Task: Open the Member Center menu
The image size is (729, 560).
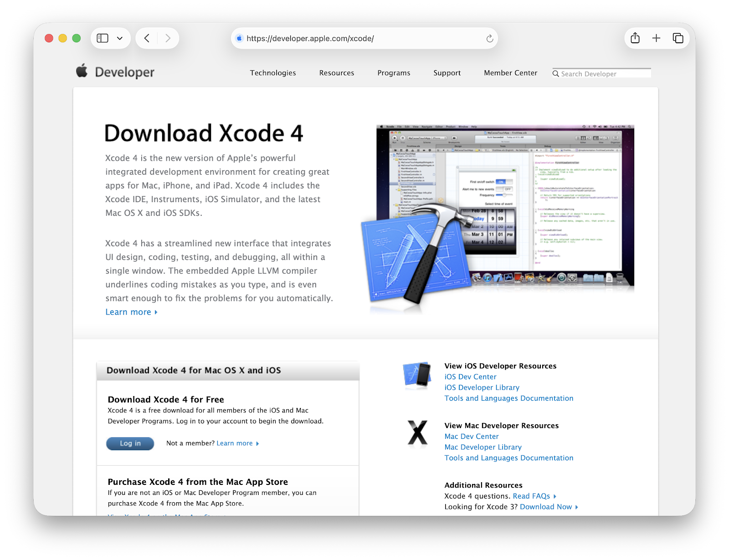Action: (510, 73)
